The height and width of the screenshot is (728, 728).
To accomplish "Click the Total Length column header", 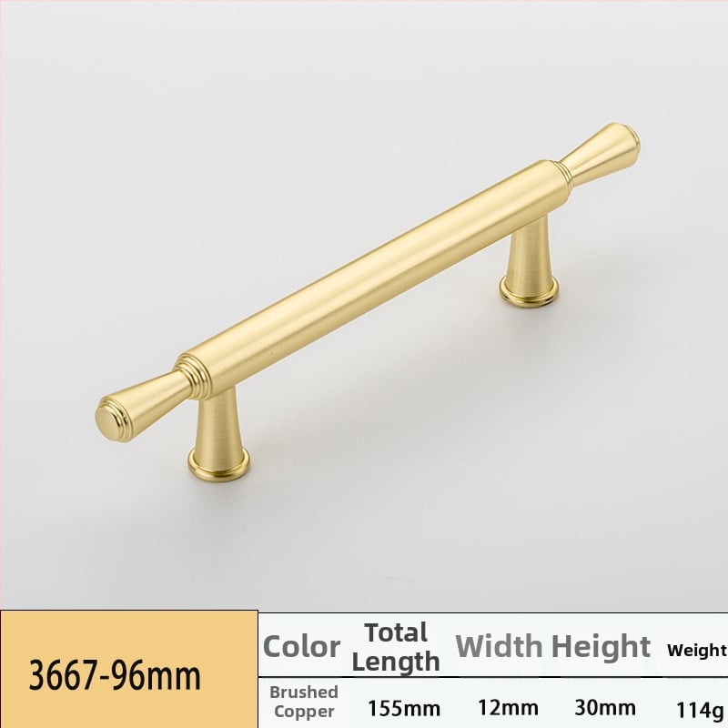I will (x=396, y=647).
